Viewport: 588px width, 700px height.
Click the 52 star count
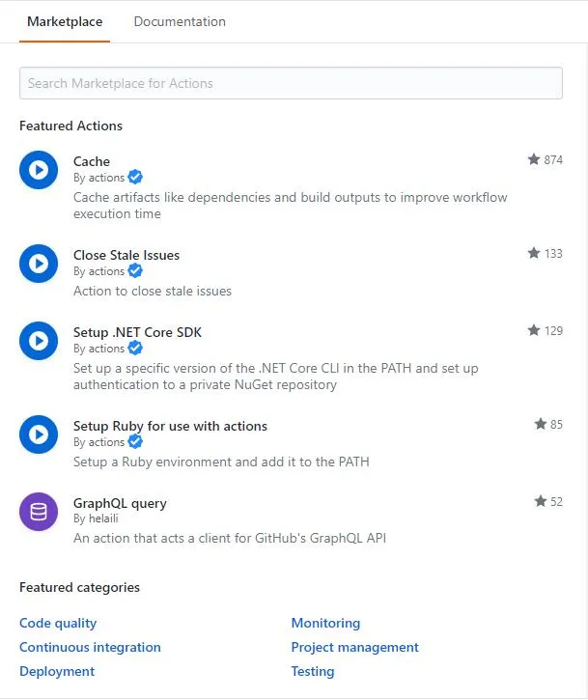tap(556, 502)
